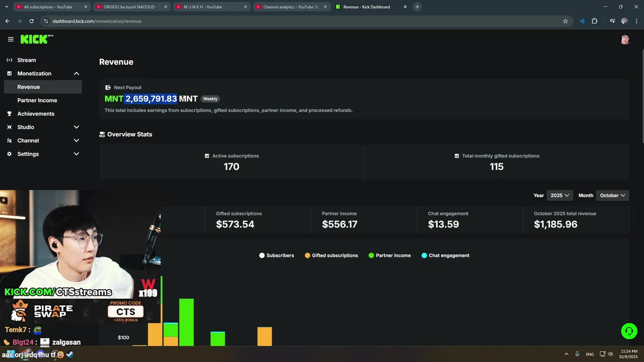Click the page vertical scrollbar

(x=641, y=96)
